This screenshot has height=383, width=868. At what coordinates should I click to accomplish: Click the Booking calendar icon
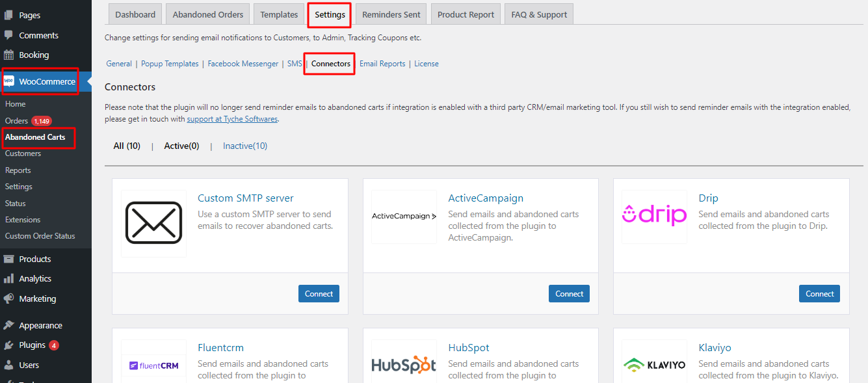click(x=8, y=55)
